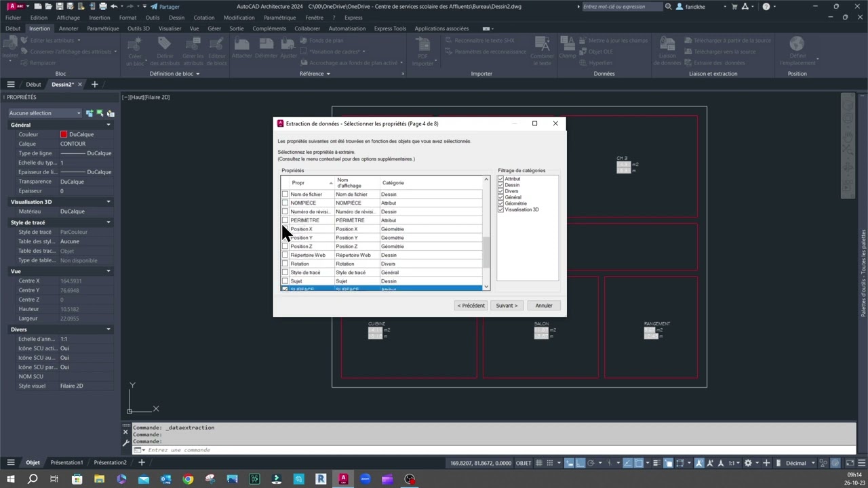Collapse the Style de tracé properties section
The image size is (868, 488).
click(108, 222)
